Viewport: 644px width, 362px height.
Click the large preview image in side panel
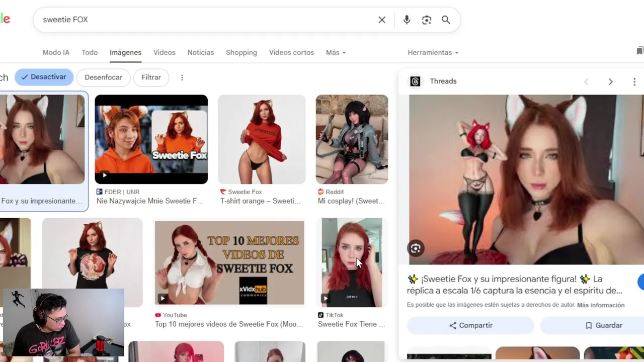pos(526,179)
